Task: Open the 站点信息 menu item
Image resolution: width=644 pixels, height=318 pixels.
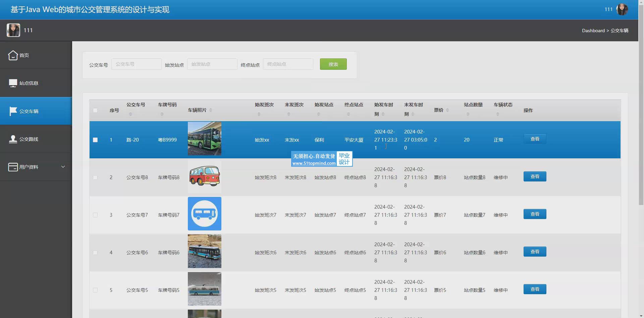Action: [x=29, y=83]
